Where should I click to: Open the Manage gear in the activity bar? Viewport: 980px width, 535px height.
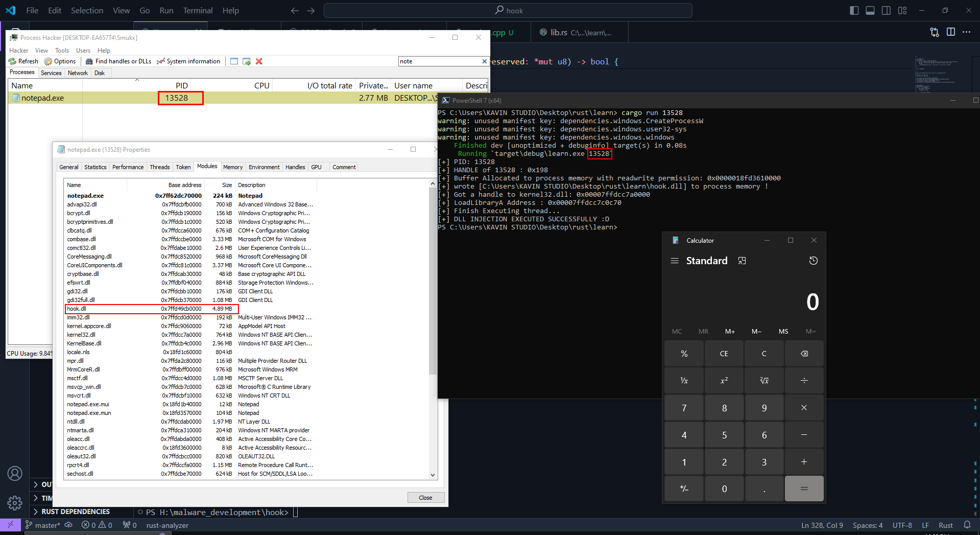(x=15, y=503)
